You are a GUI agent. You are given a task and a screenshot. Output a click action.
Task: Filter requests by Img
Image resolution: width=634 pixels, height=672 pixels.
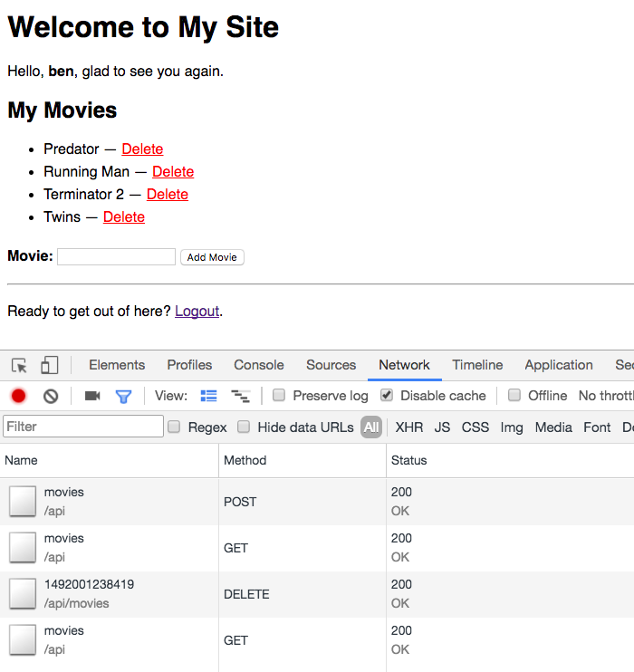pyautogui.click(x=512, y=427)
